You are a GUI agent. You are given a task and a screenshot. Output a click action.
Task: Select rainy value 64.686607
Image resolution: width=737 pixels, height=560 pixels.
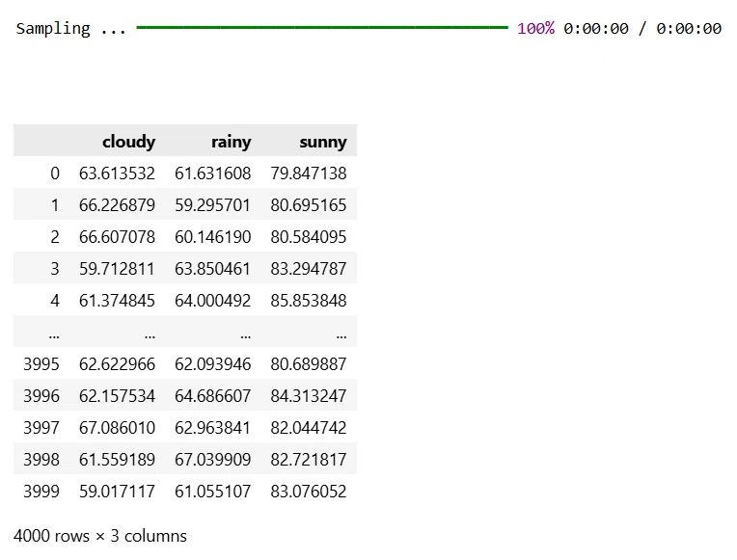coord(213,396)
